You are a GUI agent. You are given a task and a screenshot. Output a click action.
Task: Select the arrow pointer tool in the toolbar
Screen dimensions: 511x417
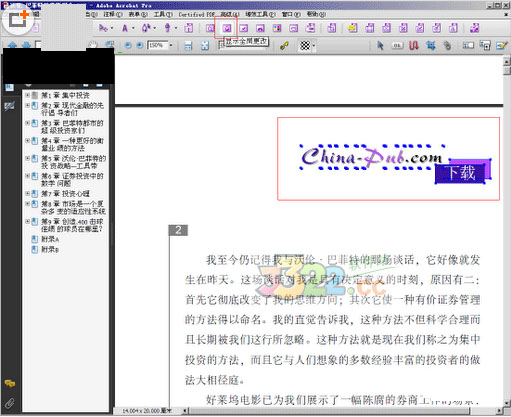pyautogui.click(x=380, y=45)
